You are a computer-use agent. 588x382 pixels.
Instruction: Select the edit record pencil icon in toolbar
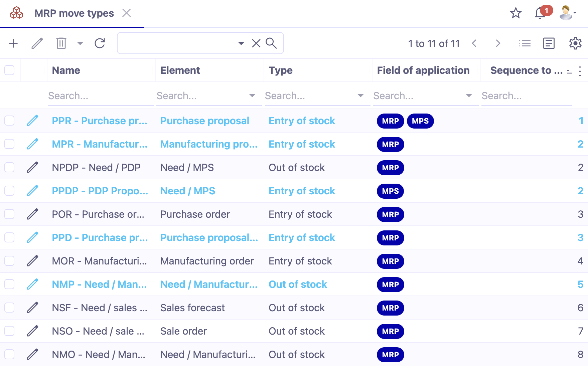[37, 43]
